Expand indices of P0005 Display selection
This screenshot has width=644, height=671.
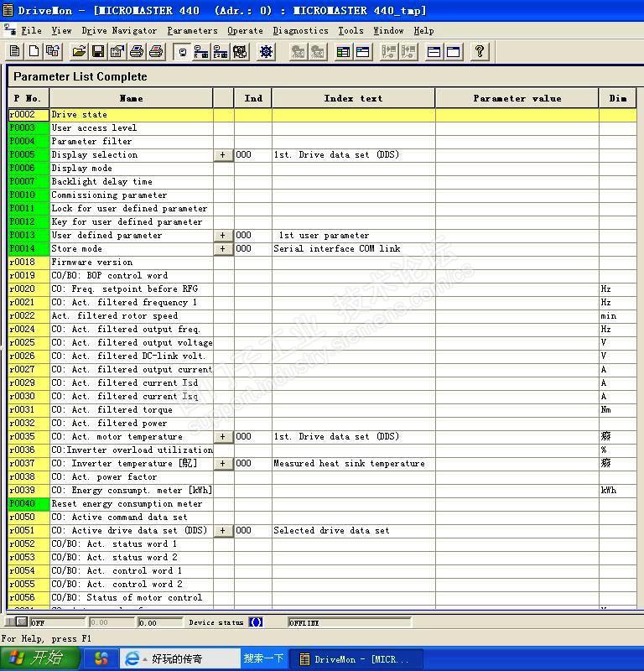[x=223, y=155]
